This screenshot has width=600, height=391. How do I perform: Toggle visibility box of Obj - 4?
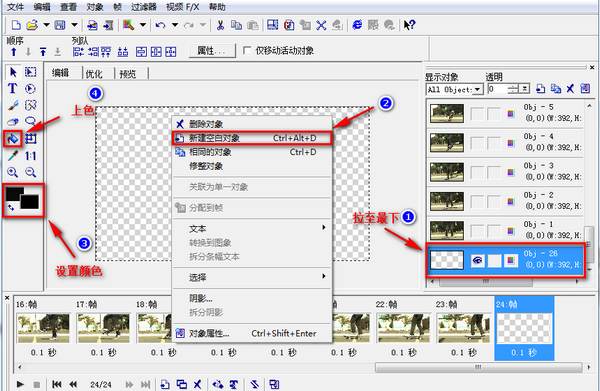[477, 143]
